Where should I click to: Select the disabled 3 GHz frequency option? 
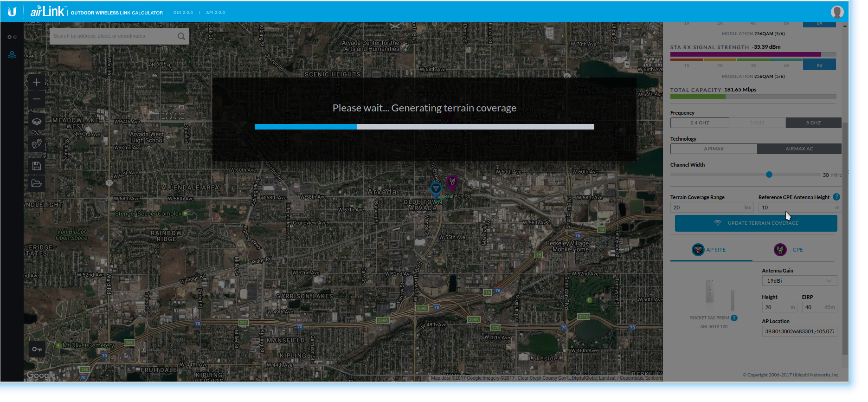coord(757,123)
